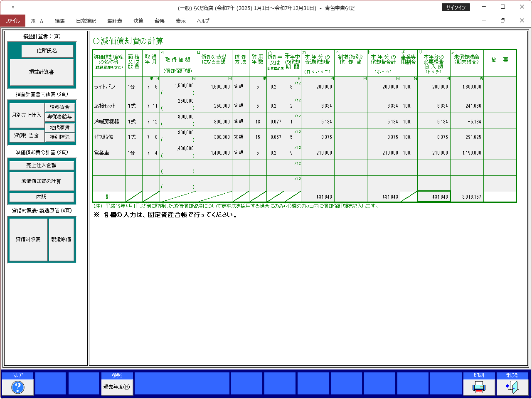The height and width of the screenshot is (399, 532).
Task: Open the 製造原価 page
Action: click(x=61, y=239)
